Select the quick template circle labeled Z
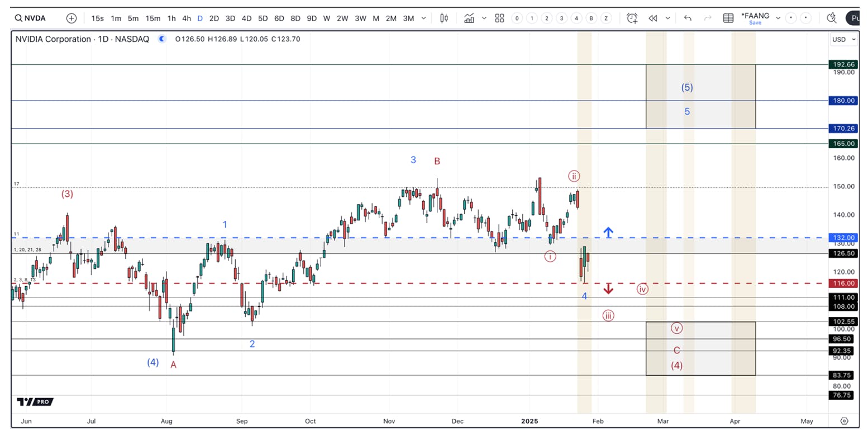 point(606,18)
